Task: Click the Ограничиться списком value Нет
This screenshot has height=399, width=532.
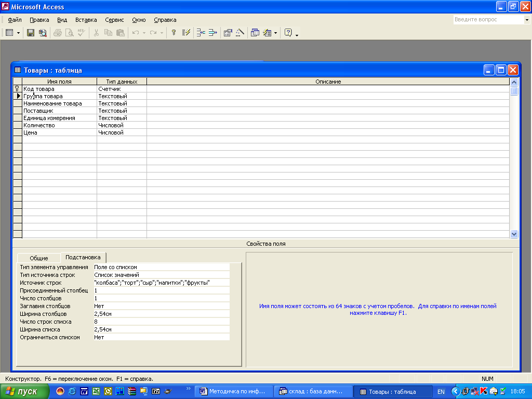Action: 162,337
